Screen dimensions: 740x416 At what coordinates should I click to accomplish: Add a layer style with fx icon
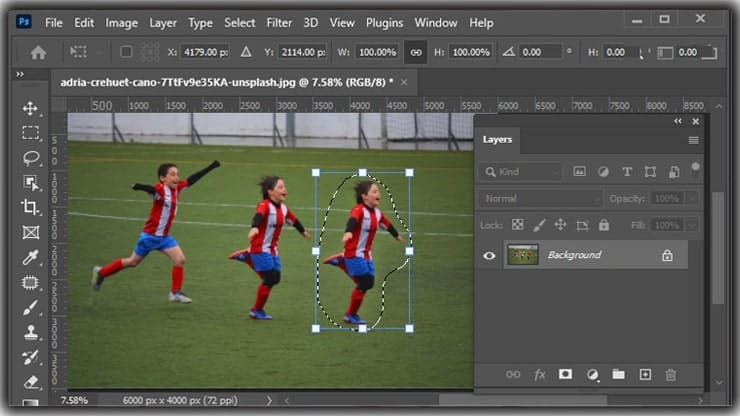[539, 375]
